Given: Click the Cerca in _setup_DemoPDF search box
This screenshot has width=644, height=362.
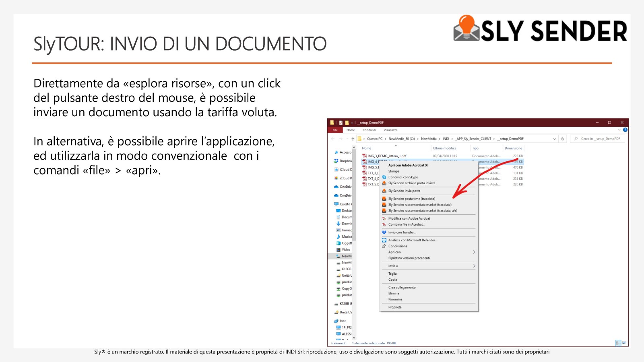Looking at the screenshot, I should click(597, 139).
